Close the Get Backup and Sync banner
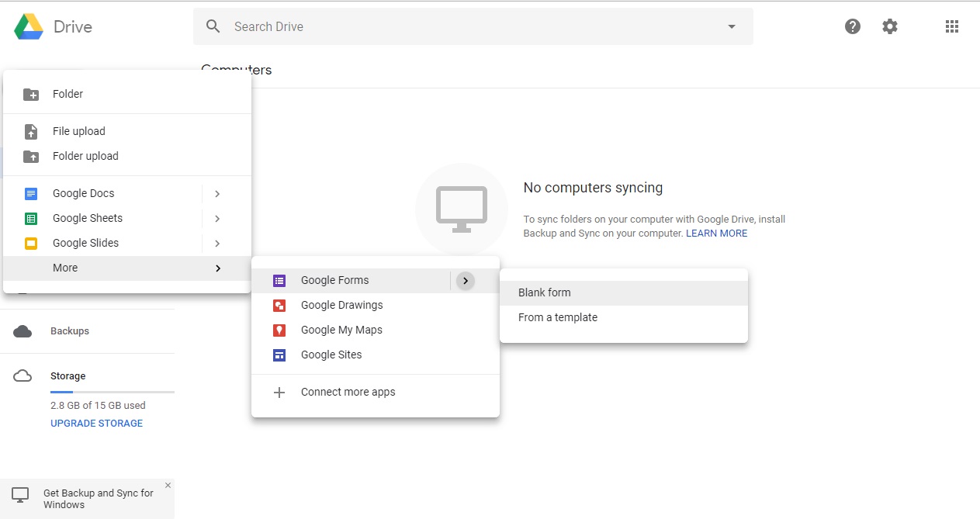Image resolution: width=980 pixels, height=519 pixels. point(168,486)
